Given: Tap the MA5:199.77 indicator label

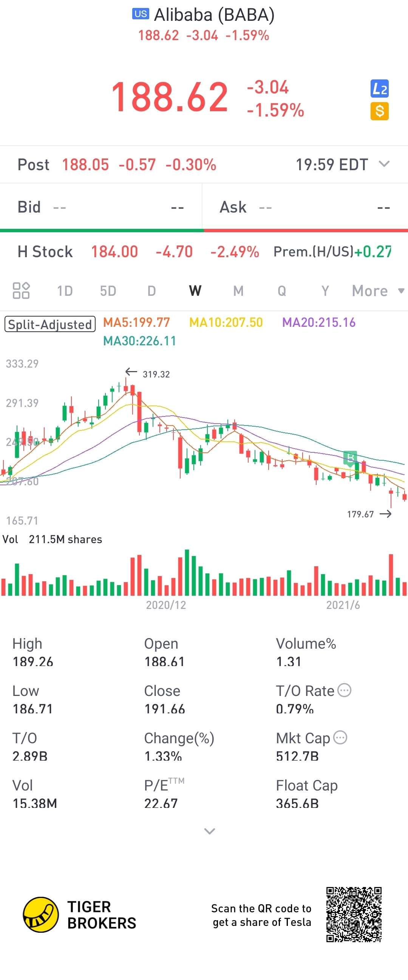Looking at the screenshot, I should tap(136, 322).
